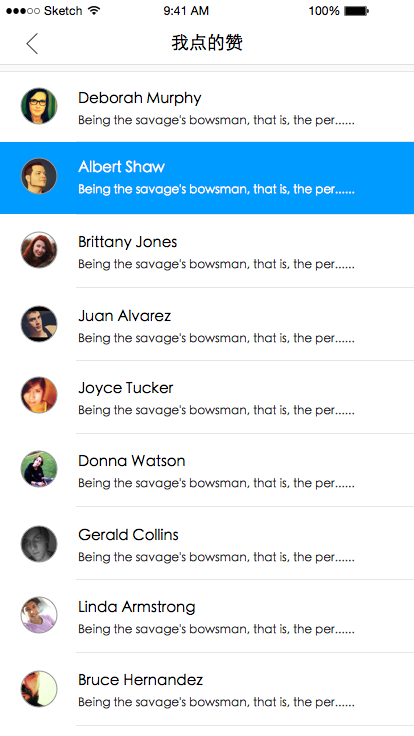Select Brittany Jones's profile photo
The height and width of the screenshot is (736, 414).
click(x=39, y=250)
